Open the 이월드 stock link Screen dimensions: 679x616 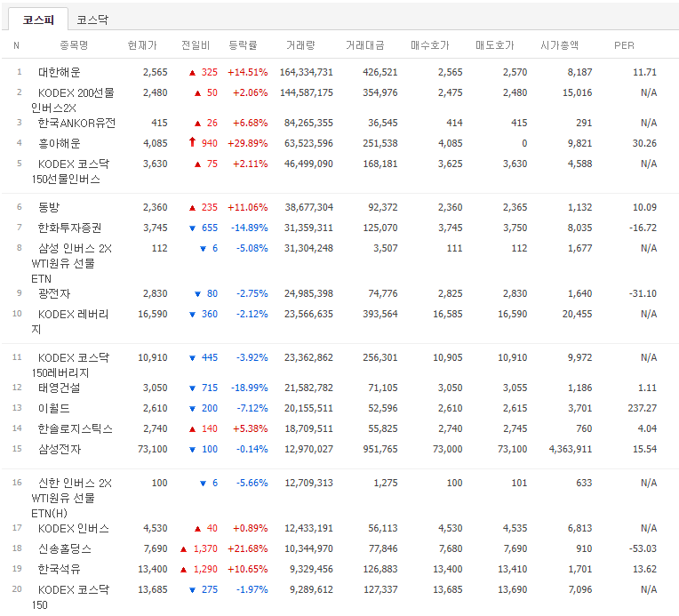pos(54,408)
